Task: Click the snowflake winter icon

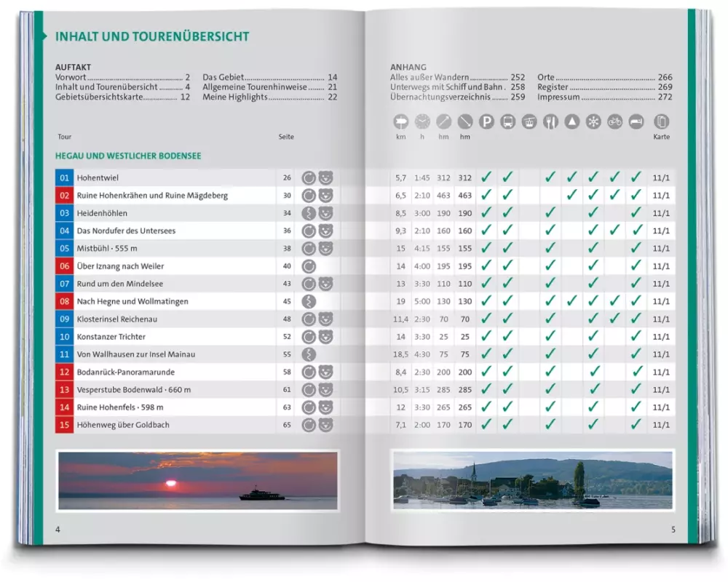Action: click(x=593, y=121)
